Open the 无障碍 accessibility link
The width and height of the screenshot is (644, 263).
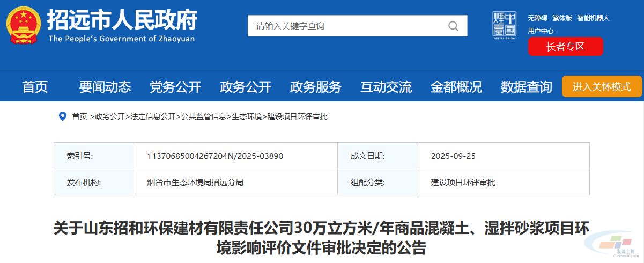click(537, 18)
